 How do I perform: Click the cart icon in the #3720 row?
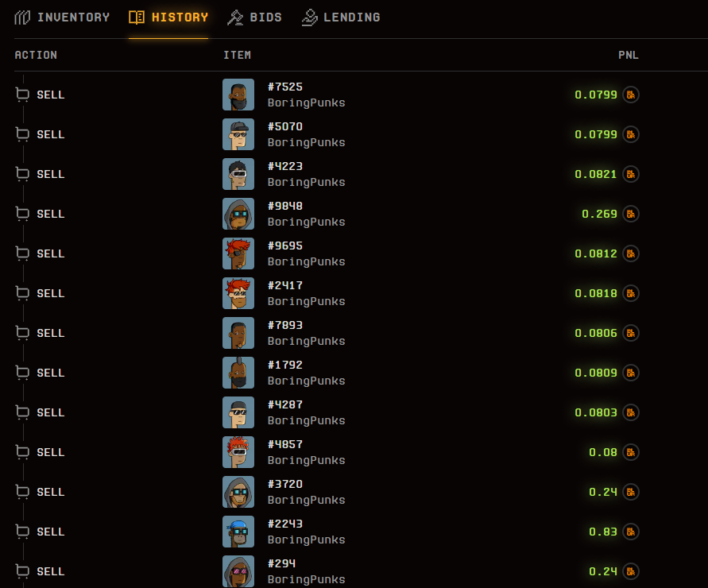coord(22,493)
